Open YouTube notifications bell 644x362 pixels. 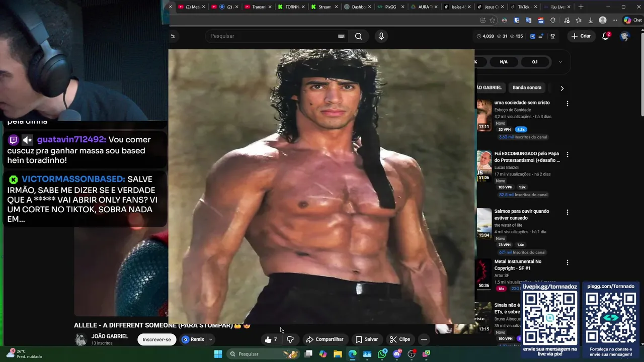(606, 36)
